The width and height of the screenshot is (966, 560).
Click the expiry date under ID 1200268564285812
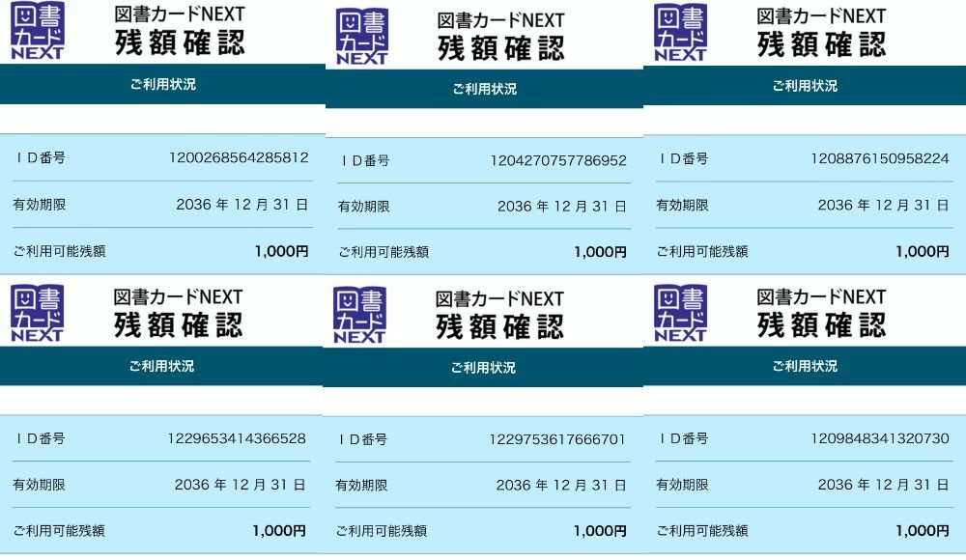click(x=242, y=205)
